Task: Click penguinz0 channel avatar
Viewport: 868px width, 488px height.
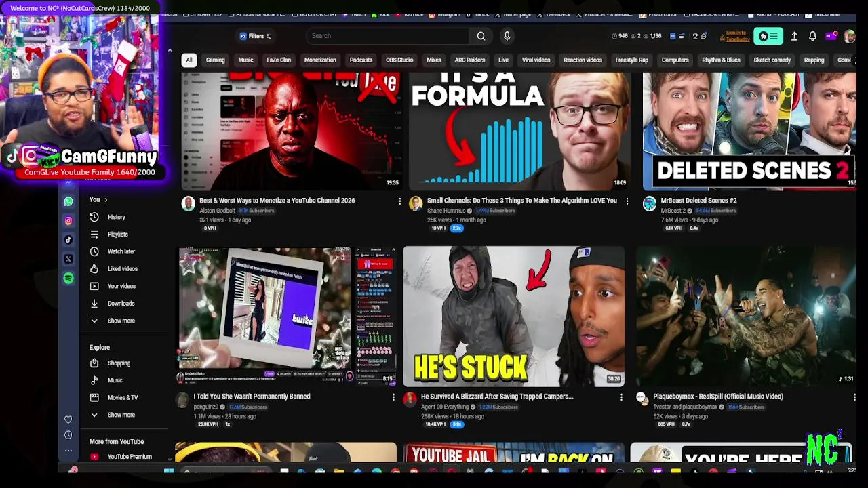Action: pos(182,399)
